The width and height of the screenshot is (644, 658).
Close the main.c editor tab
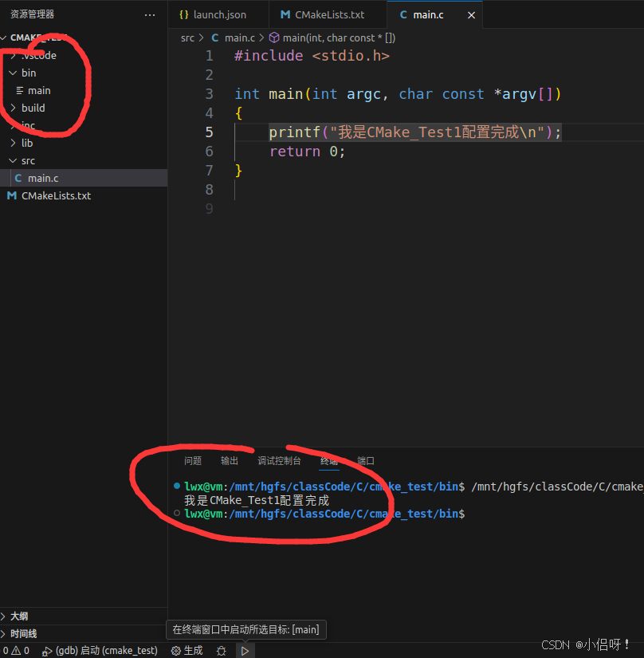(471, 14)
